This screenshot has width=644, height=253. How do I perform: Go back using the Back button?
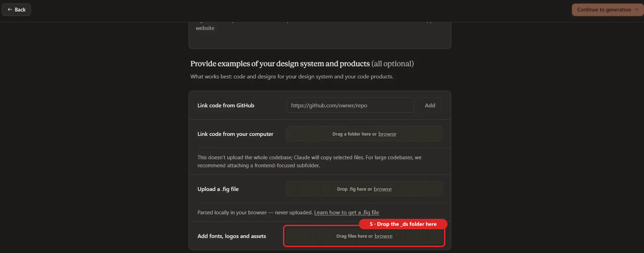(x=16, y=10)
